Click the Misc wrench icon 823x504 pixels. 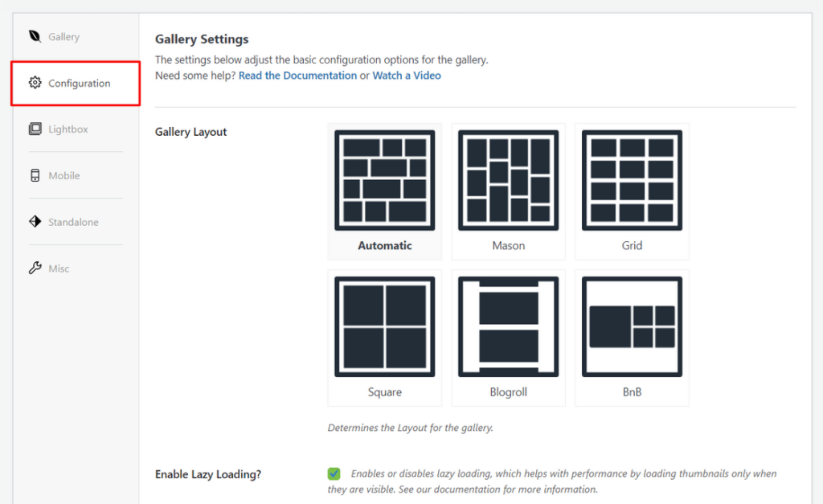point(34,268)
